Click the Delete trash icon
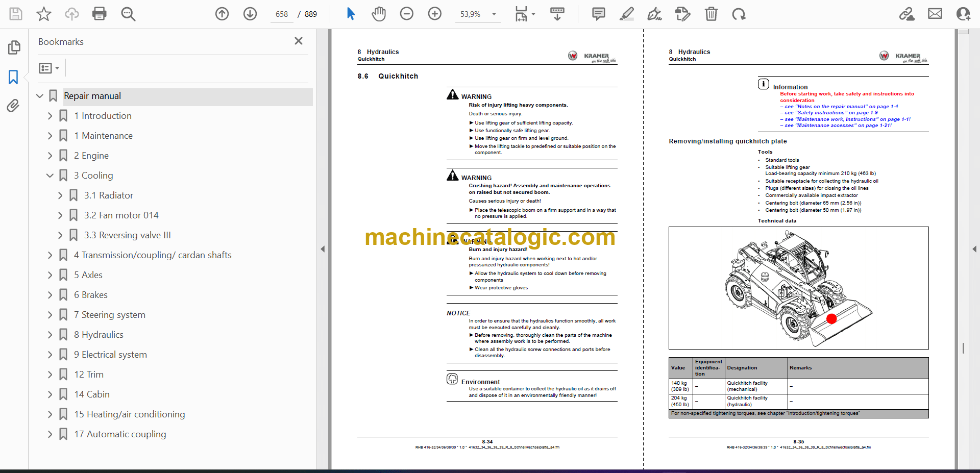 [711, 14]
